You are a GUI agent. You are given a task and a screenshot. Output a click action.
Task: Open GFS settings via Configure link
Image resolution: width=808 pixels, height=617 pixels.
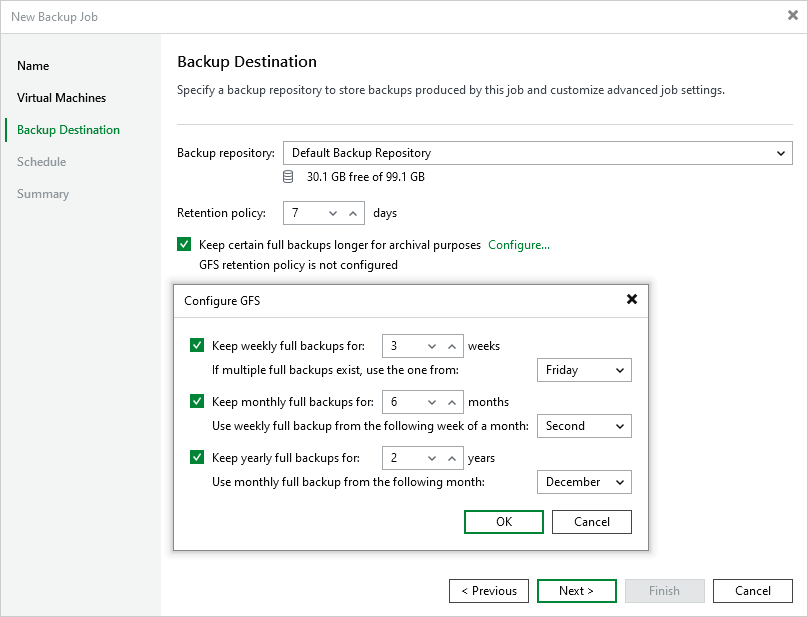pyautogui.click(x=518, y=243)
